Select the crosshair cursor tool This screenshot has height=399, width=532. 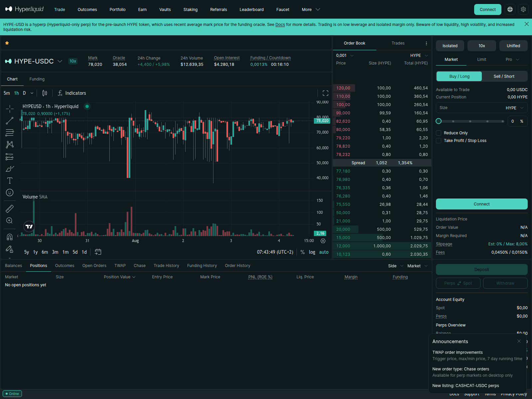[10, 109]
